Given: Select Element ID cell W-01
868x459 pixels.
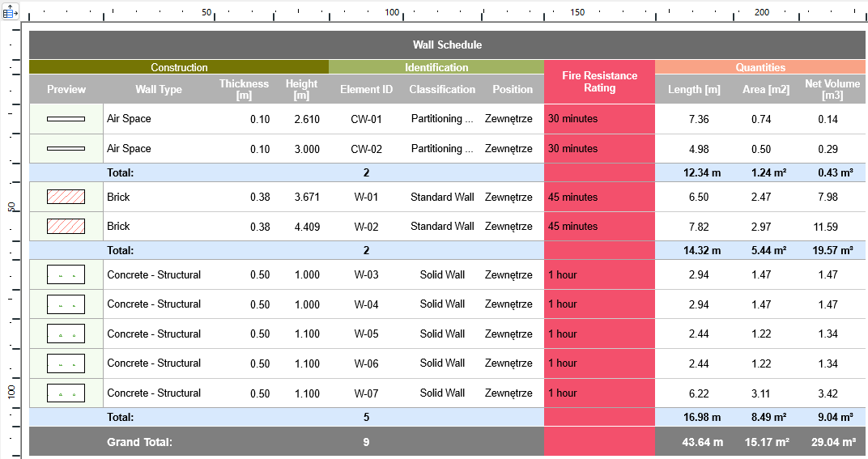Looking at the screenshot, I should click(x=366, y=197).
